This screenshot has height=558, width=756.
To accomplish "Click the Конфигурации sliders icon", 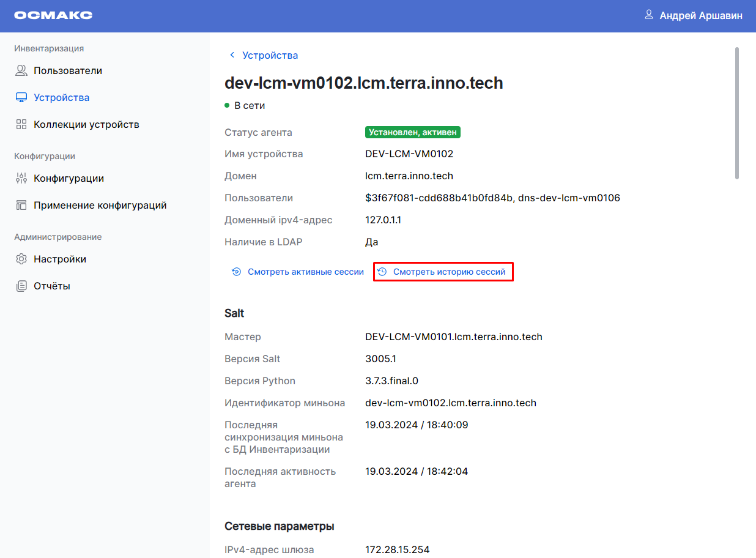I will click(20, 177).
